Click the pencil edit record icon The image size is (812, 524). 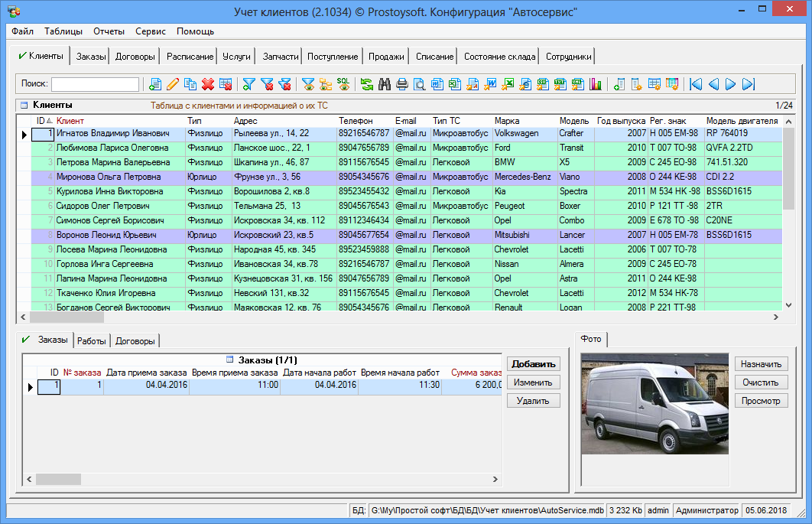(x=173, y=84)
